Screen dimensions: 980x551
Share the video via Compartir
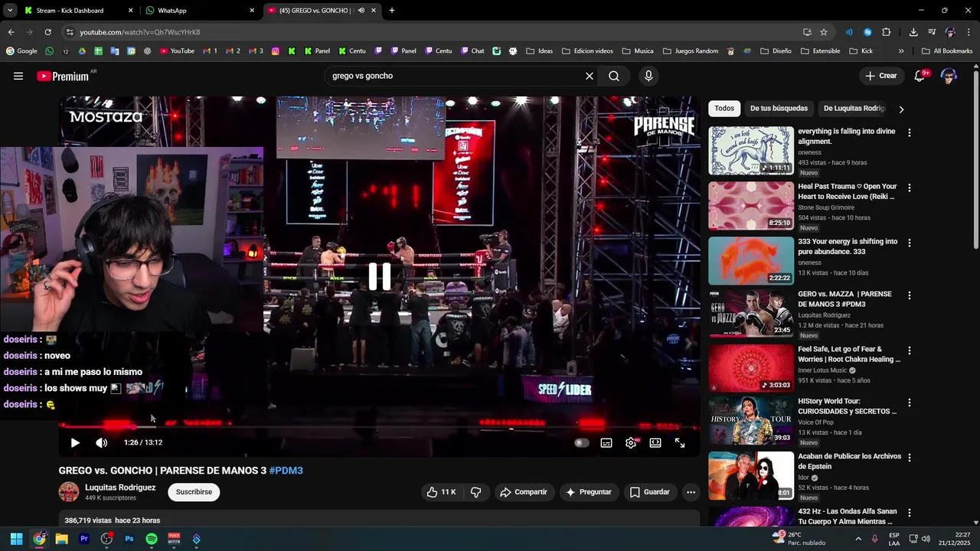[523, 492]
